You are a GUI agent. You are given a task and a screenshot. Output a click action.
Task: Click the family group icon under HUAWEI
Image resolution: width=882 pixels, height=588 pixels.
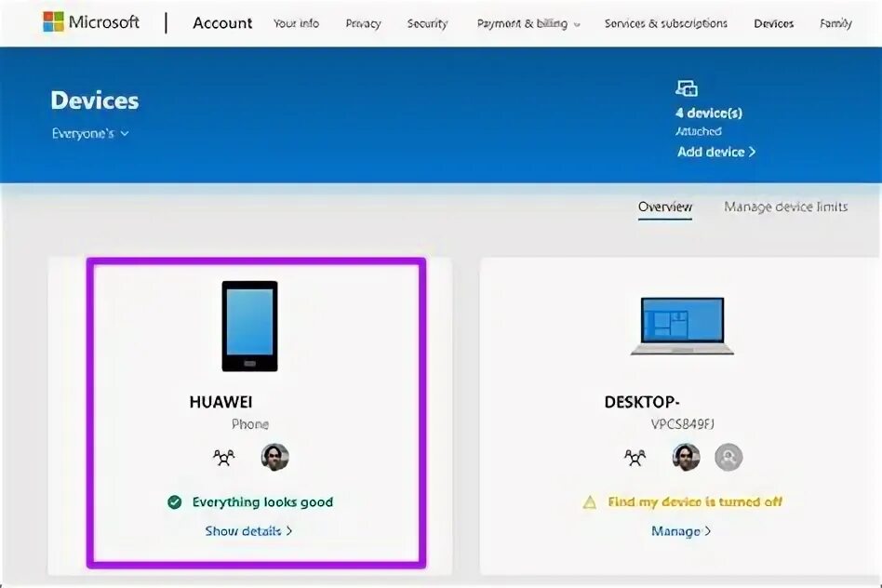tap(223, 457)
